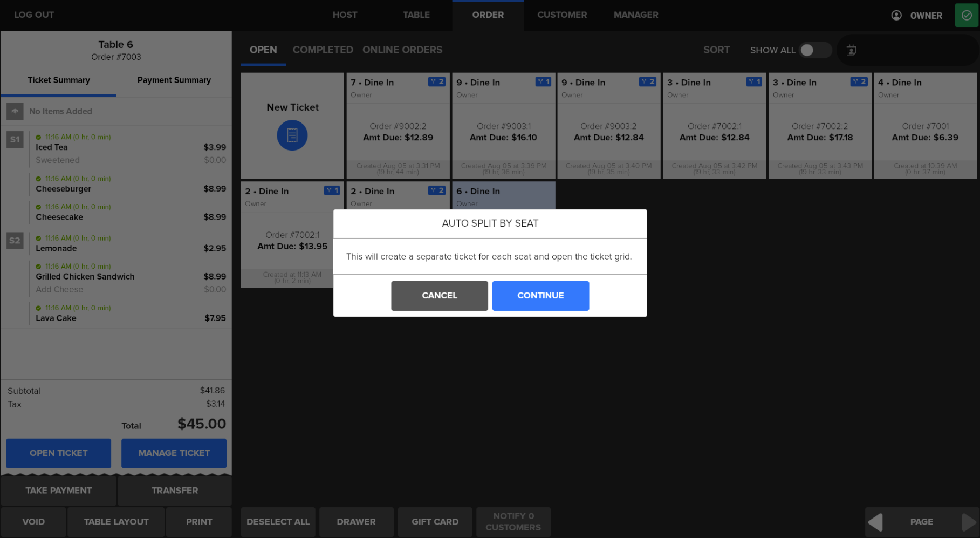Select ticket Order #7001 for table 4
Viewport: 980px width, 538px height.
[926, 126]
